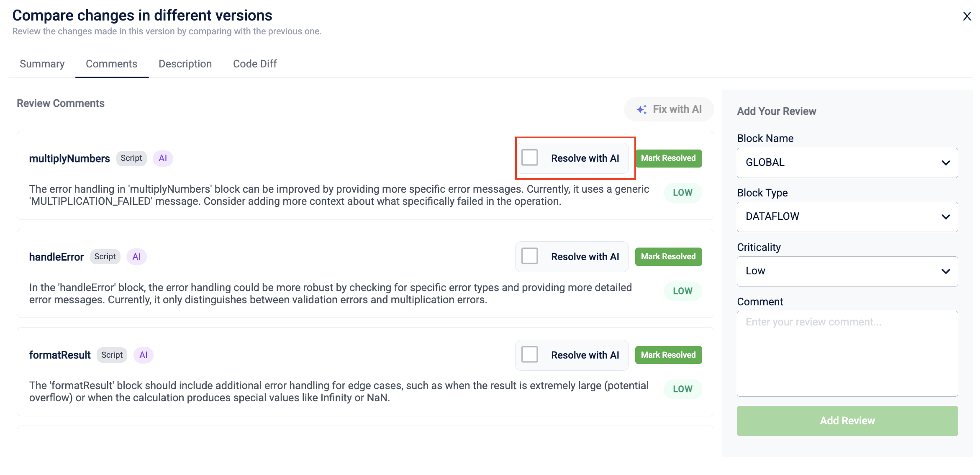Open the Block Name GLOBAL dropdown

(x=847, y=163)
